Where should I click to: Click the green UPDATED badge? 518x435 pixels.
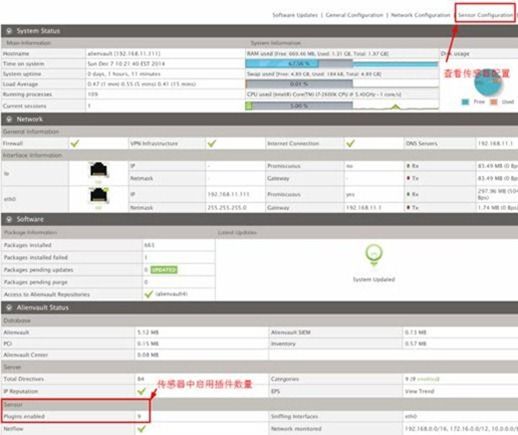(x=164, y=269)
